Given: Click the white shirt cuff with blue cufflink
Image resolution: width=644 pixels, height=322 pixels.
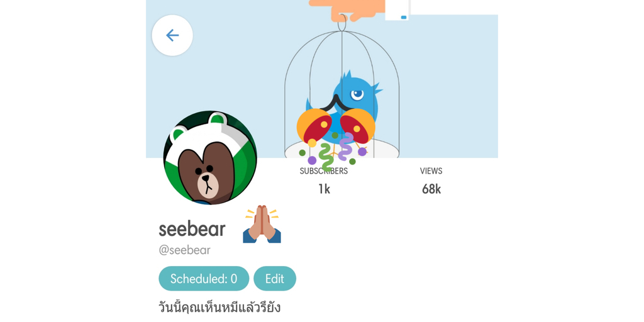Looking at the screenshot, I should [x=397, y=10].
